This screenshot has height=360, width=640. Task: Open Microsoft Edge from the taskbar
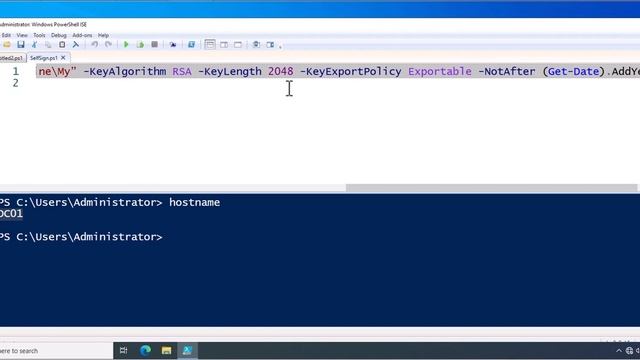point(145,350)
